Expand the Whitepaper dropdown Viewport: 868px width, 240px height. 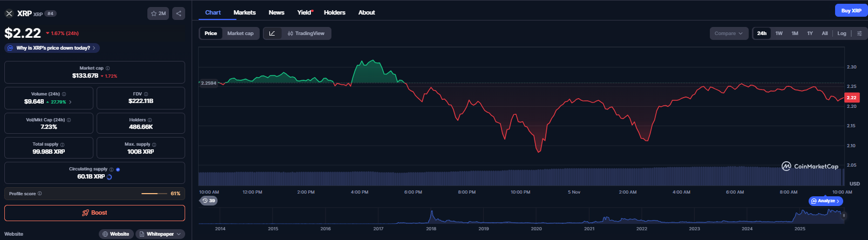point(160,234)
